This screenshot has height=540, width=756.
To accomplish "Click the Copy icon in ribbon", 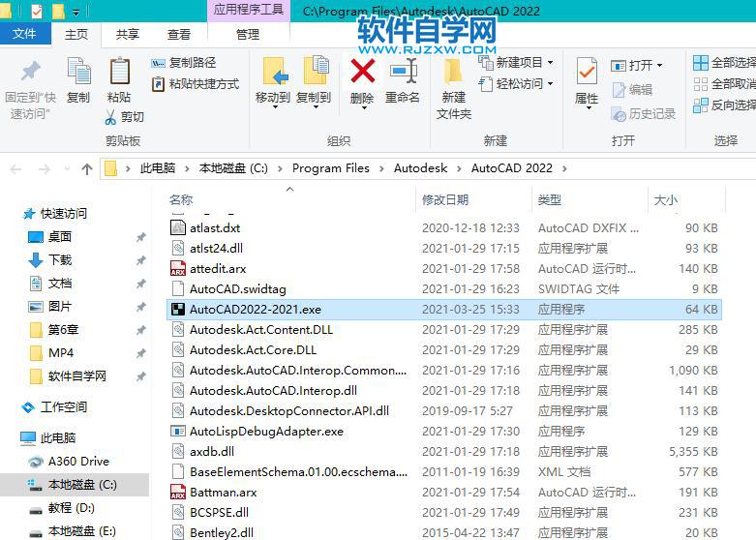I will 78,72.
